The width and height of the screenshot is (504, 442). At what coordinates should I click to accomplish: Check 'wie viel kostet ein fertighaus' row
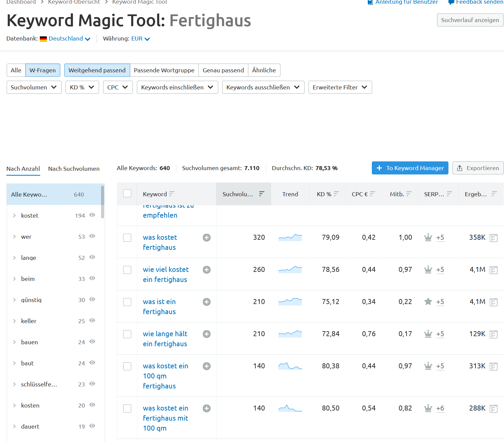tap(127, 270)
